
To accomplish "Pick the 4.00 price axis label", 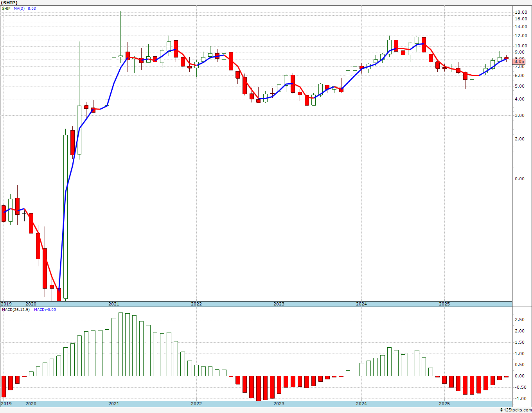I will coord(519,99).
